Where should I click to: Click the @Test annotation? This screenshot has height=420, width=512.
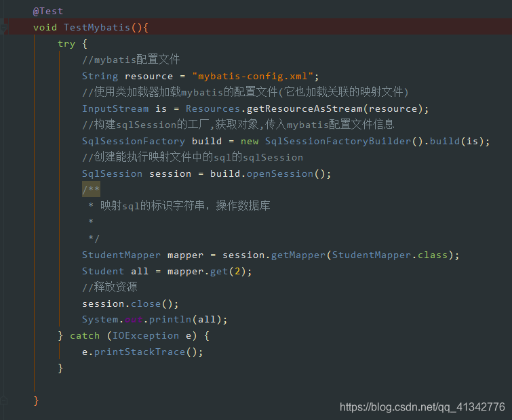coord(48,11)
